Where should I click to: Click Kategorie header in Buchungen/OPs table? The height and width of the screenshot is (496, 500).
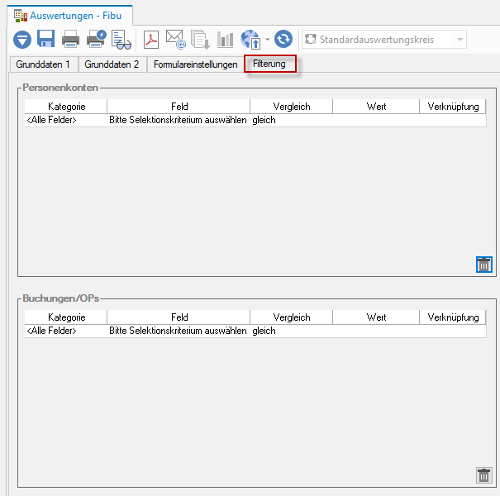point(66,317)
